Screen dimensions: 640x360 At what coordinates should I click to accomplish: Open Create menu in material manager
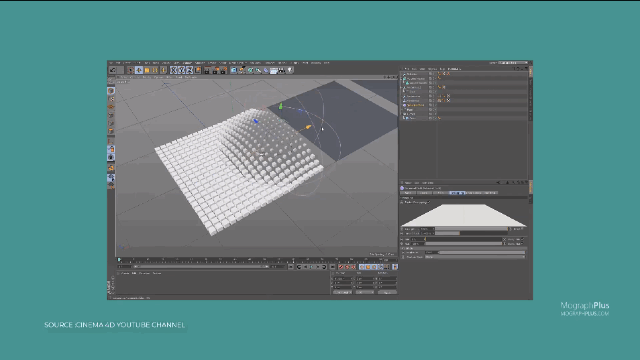coord(125,273)
